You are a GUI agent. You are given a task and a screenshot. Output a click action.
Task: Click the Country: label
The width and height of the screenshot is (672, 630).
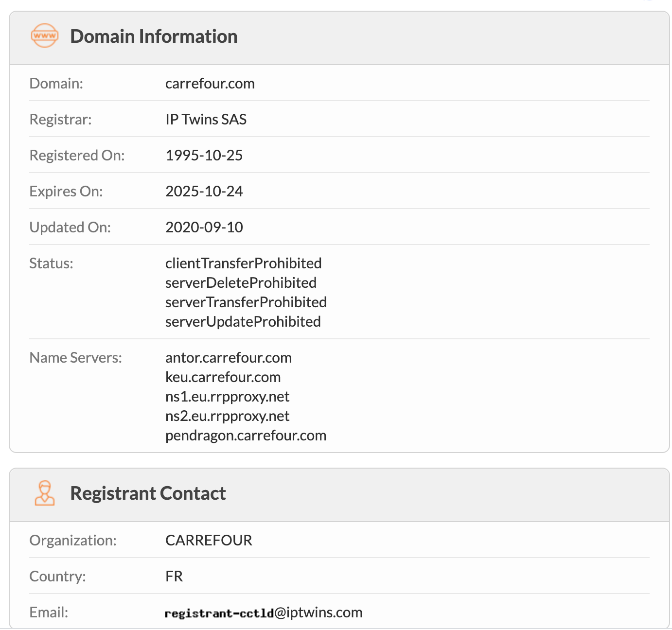[x=58, y=577]
